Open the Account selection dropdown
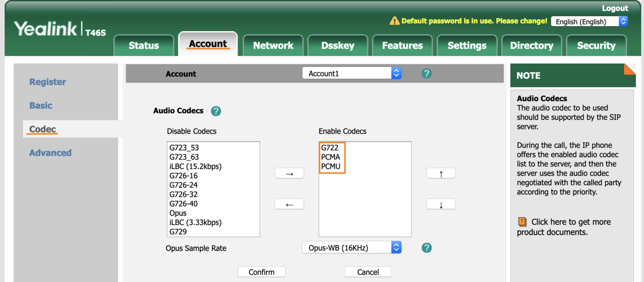This screenshot has height=282, width=644. [352, 74]
